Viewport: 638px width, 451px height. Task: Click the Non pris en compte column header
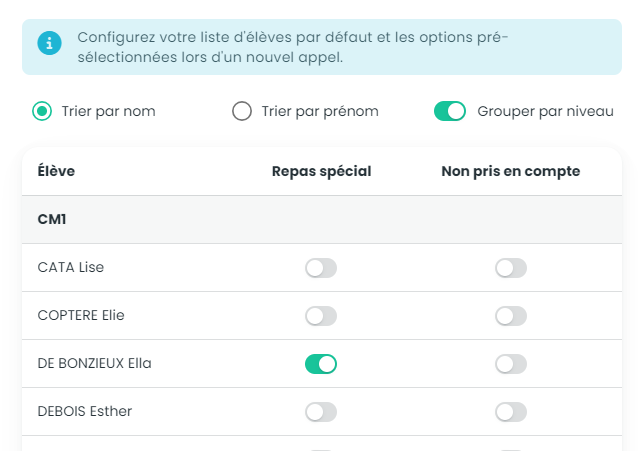pyautogui.click(x=511, y=171)
